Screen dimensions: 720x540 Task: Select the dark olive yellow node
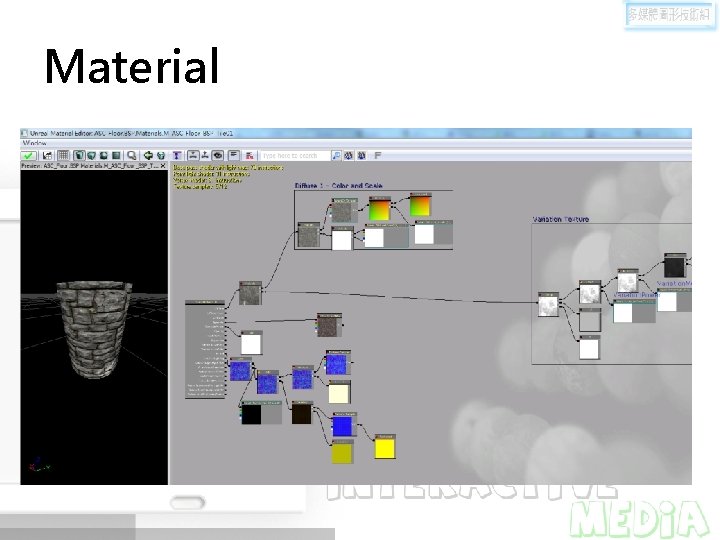click(342, 452)
